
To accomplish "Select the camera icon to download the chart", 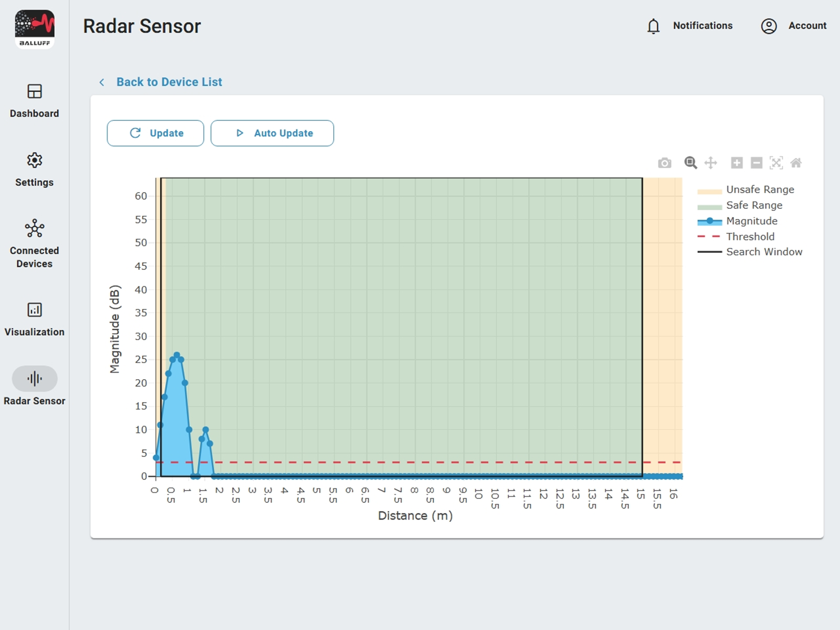I will click(x=665, y=162).
